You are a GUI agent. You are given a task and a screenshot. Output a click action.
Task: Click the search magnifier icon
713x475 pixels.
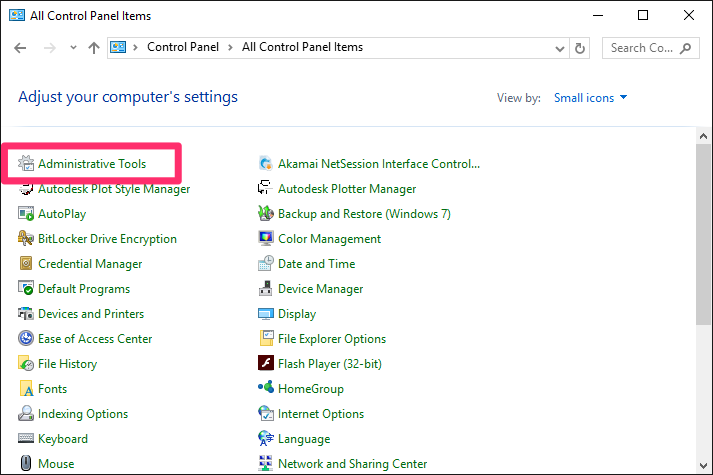tap(685, 48)
